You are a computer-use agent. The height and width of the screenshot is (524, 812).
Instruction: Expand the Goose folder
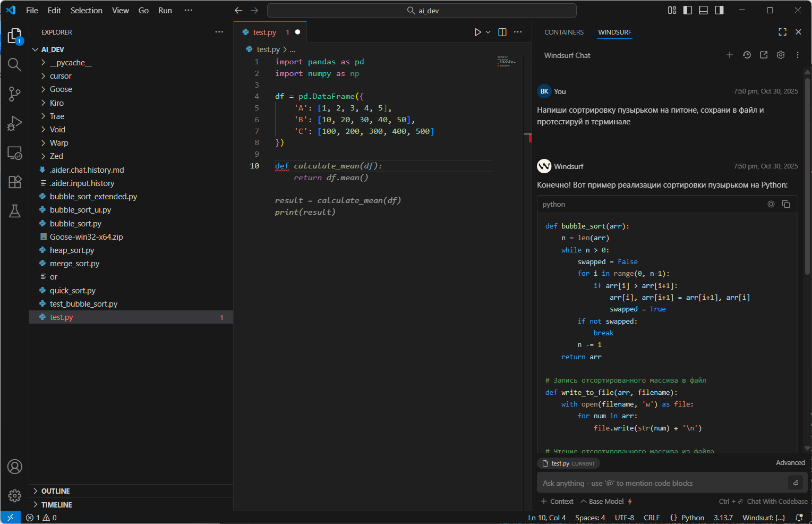(61, 89)
